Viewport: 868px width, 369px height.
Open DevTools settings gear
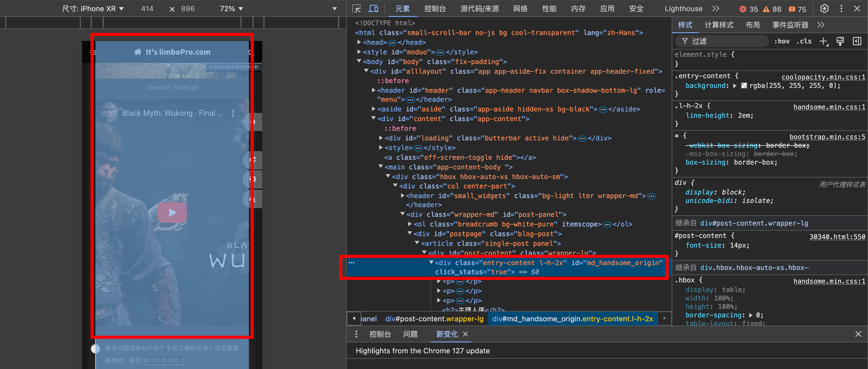coord(824,9)
